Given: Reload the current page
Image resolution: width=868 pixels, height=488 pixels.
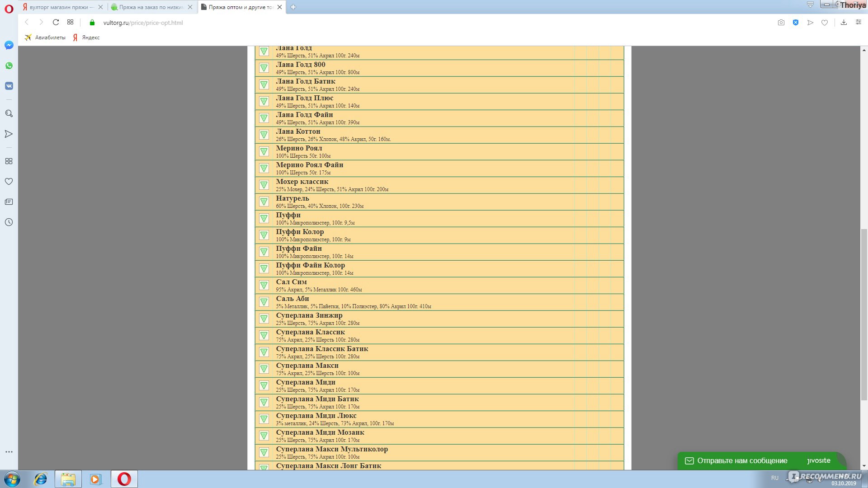Looking at the screenshot, I should click(x=56, y=22).
